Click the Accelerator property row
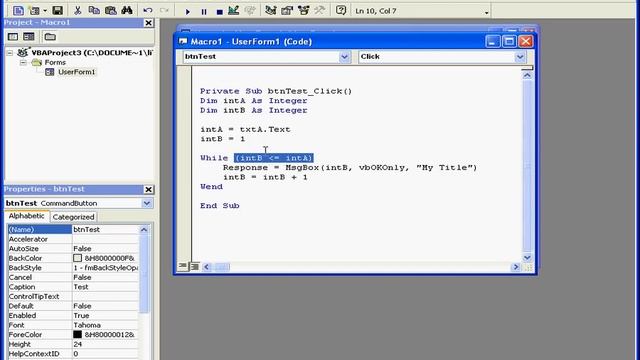640x360 pixels. tap(73, 239)
